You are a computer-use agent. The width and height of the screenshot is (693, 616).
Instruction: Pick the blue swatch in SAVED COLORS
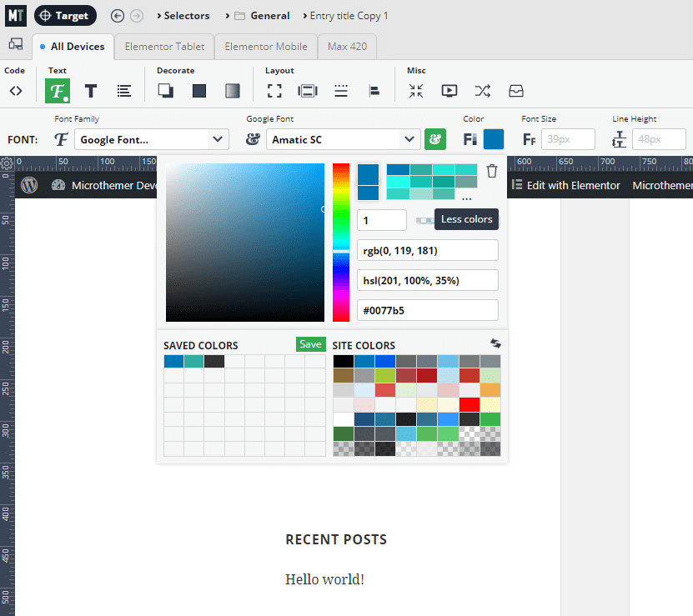[171, 360]
